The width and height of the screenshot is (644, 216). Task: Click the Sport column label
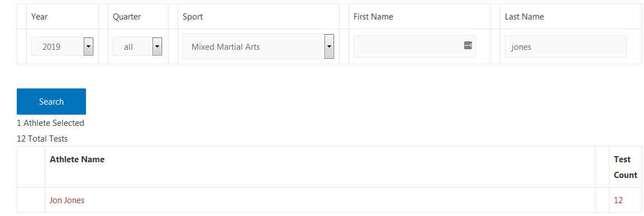pyautogui.click(x=193, y=17)
